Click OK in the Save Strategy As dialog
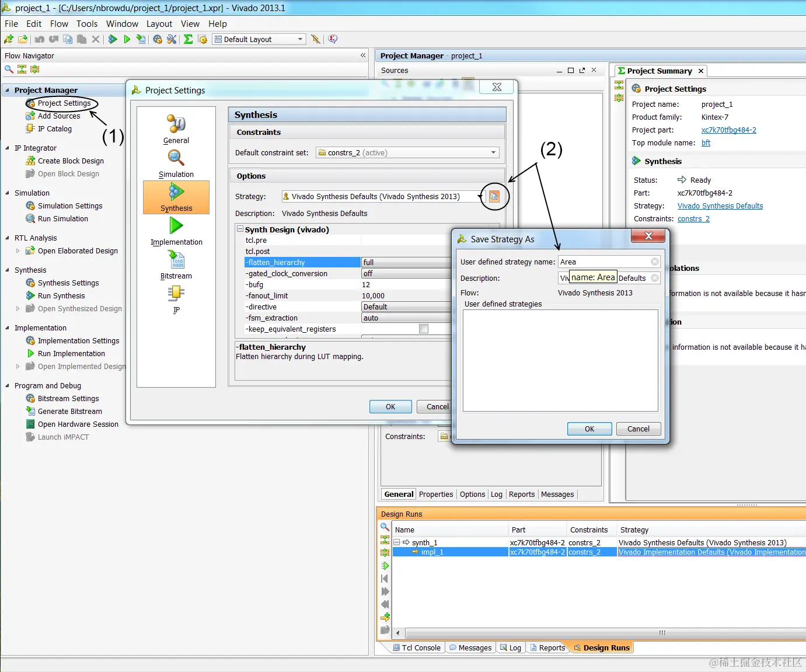This screenshot has width=806, height=672. click(589, 429)
